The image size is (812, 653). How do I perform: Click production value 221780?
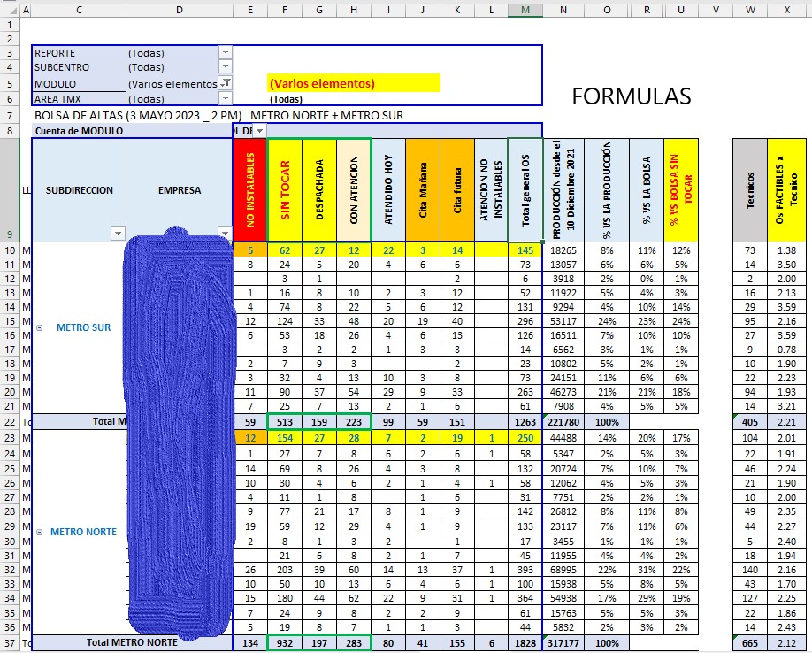tap(563, 422)
